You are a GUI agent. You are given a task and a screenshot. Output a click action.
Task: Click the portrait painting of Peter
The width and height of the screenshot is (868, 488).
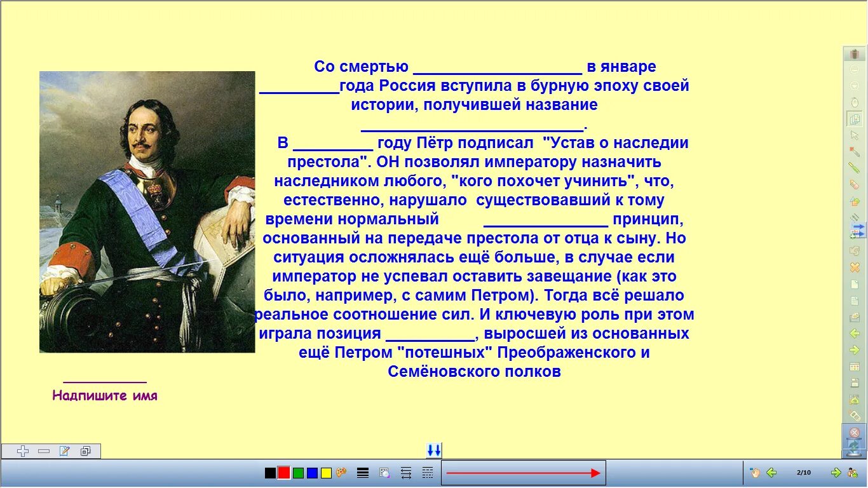pyautogui.click(x=147, y=212)
